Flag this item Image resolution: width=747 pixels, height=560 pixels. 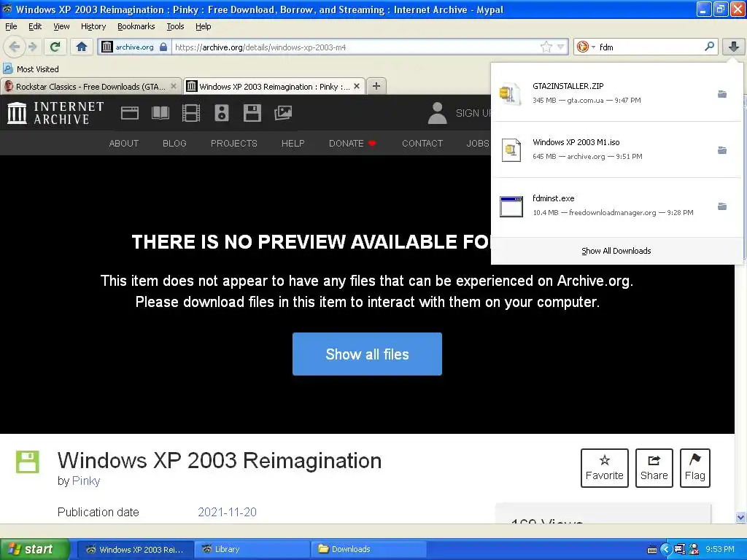tap(694, 467)
